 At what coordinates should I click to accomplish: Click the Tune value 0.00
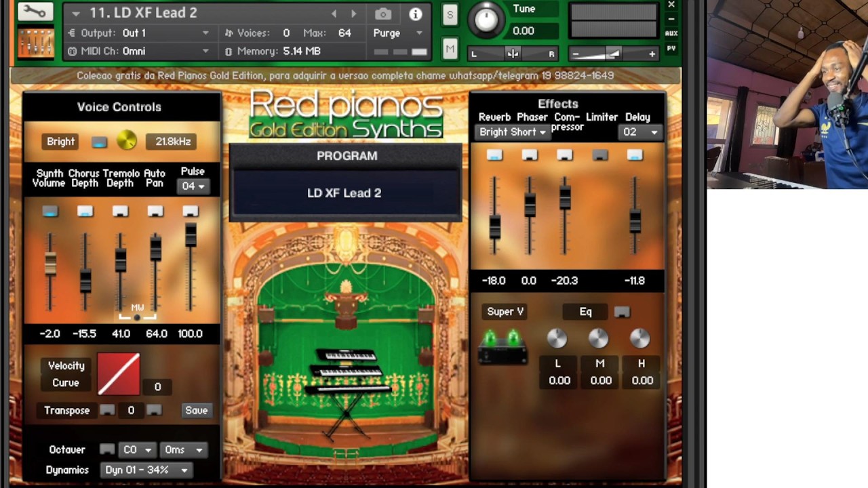point(523,30)
